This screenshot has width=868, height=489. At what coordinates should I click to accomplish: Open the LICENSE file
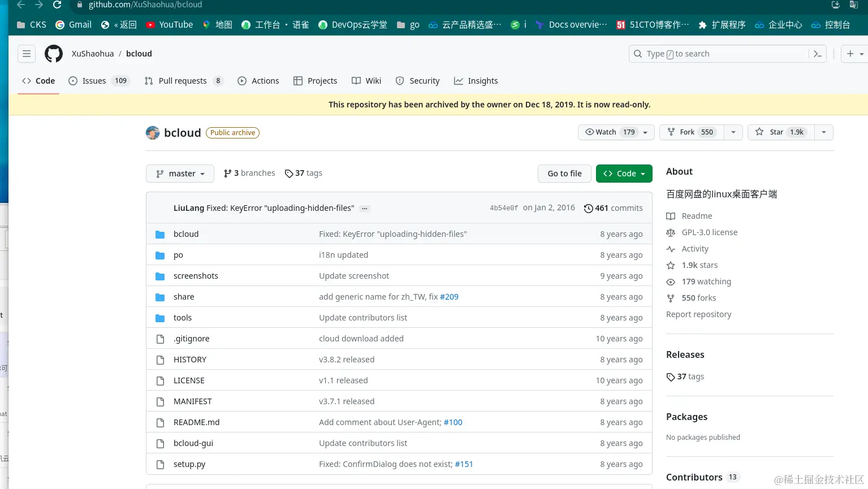point(189,380)
